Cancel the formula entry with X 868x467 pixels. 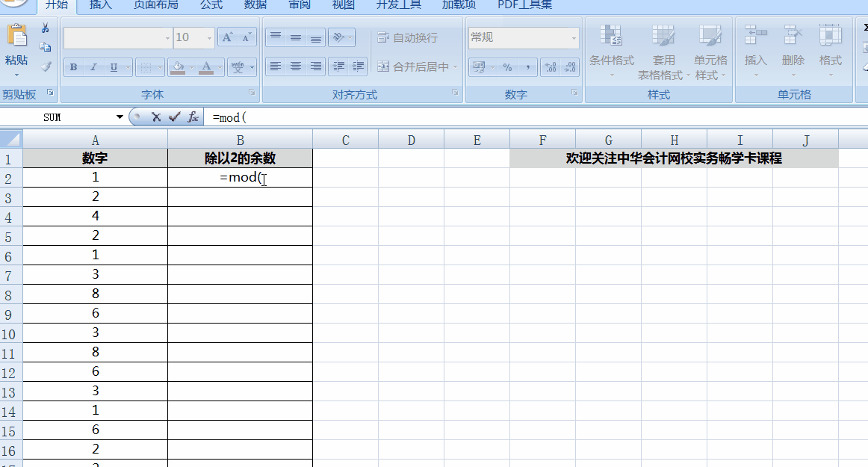156,117
